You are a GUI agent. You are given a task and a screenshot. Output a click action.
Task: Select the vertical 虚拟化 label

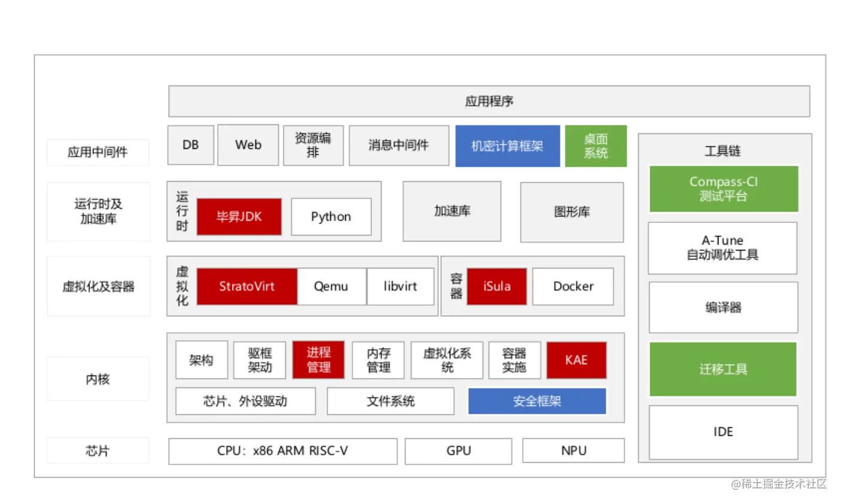182,286
